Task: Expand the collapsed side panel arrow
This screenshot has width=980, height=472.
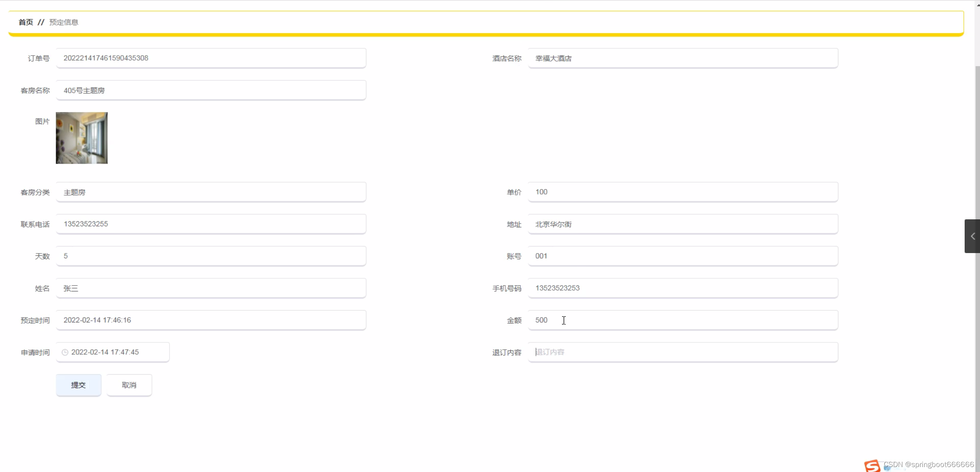Action: 972,236
